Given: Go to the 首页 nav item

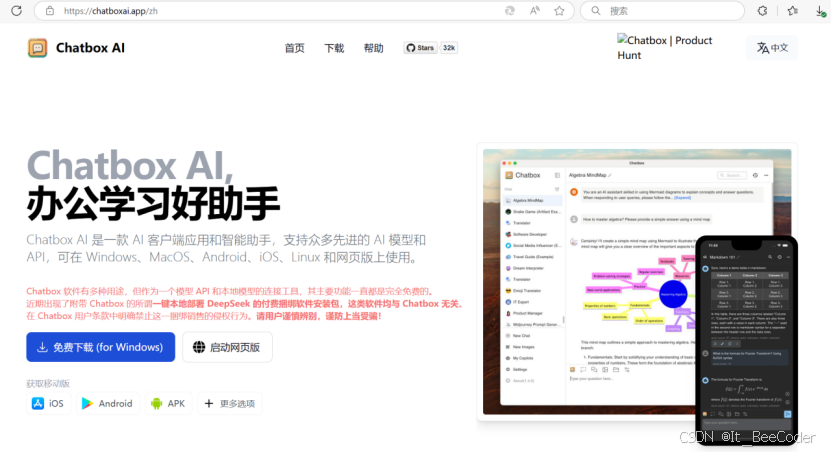Looking at the screenshot, I should pyautogui.click(x=295, y=48).
